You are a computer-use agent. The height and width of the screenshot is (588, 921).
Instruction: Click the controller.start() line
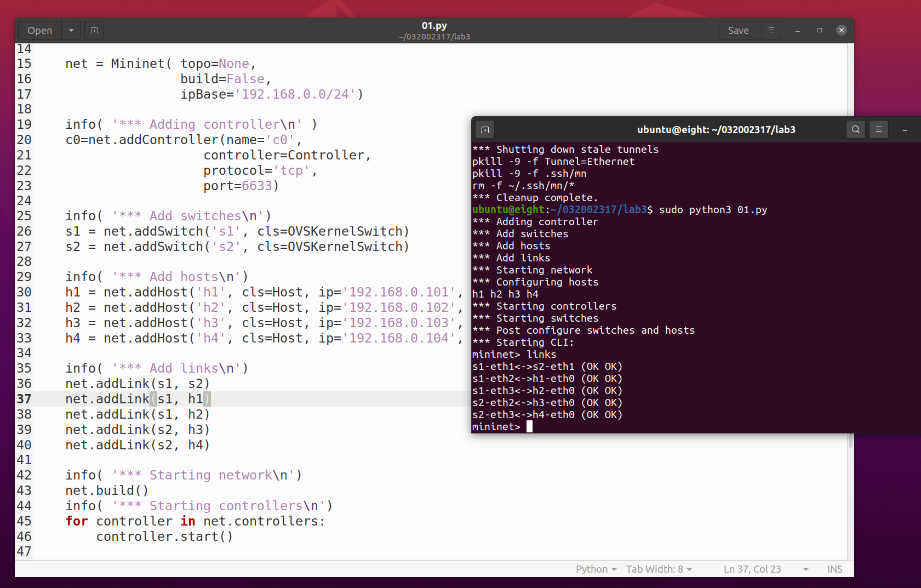point(164,536)
